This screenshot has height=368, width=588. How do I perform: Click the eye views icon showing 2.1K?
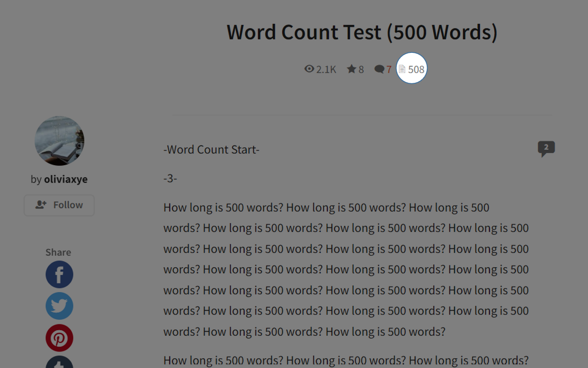click(x=309, y=69)
